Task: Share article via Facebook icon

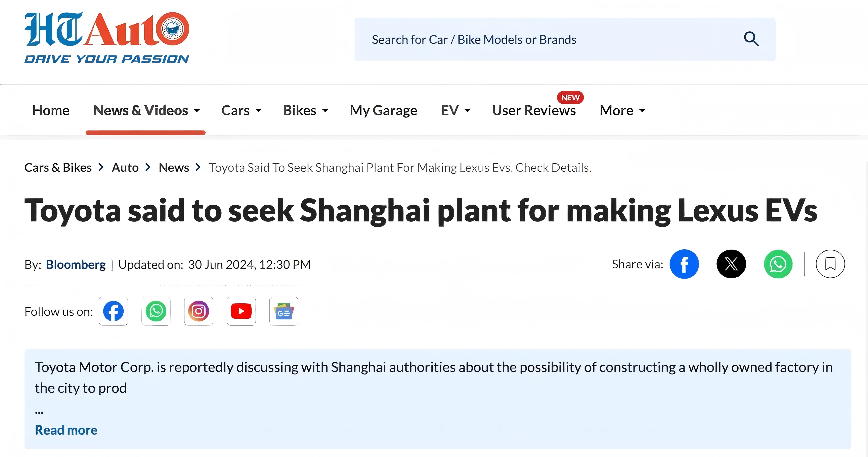Action: tap(684, 264)
